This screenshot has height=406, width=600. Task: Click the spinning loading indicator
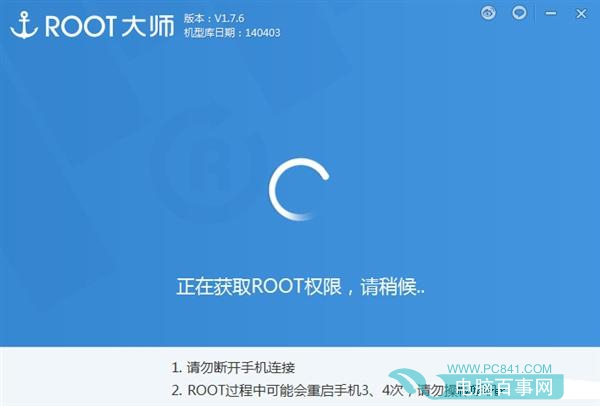pos(299,189)
